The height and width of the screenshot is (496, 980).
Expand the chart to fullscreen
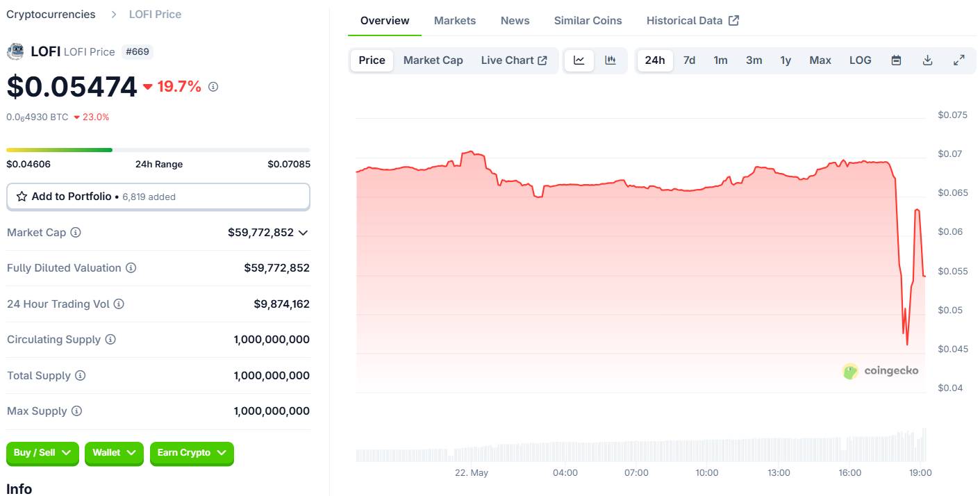point(958,60)
